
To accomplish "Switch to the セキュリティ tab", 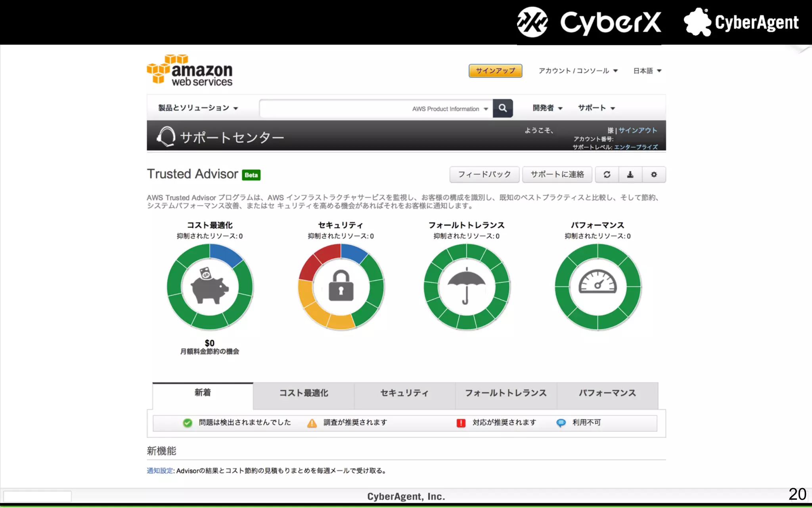I will point(404,393).
